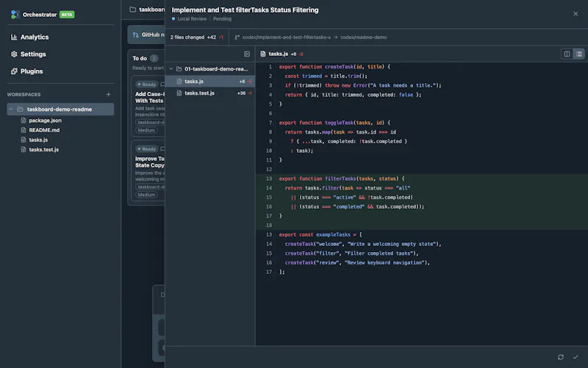
Task: Collapse the file tree panel icon
Action: pos(247,54)
